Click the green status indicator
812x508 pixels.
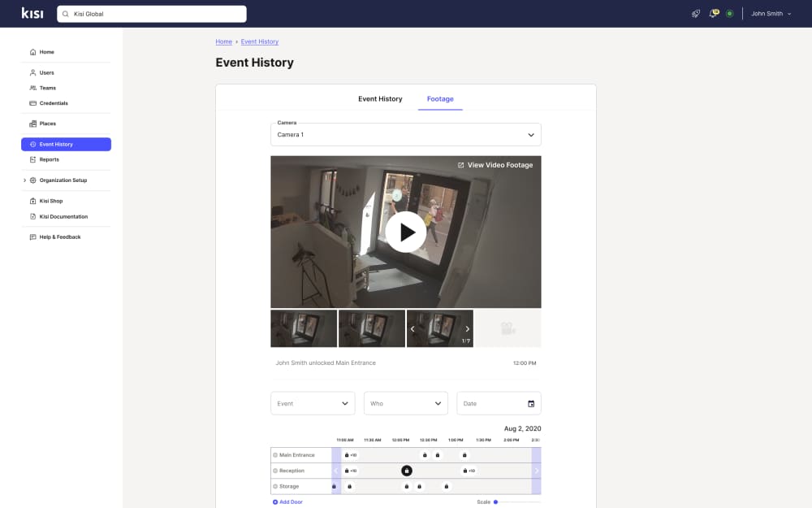730,14
